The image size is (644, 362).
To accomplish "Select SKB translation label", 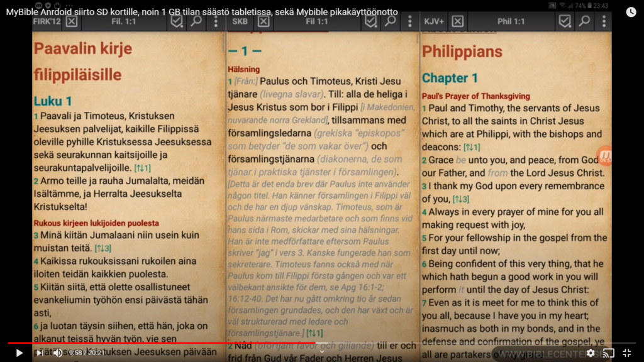I will (x=240, y=21).
